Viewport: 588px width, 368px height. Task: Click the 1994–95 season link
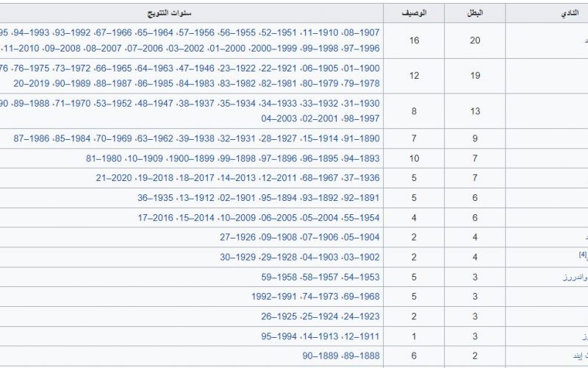pos(279,336)
